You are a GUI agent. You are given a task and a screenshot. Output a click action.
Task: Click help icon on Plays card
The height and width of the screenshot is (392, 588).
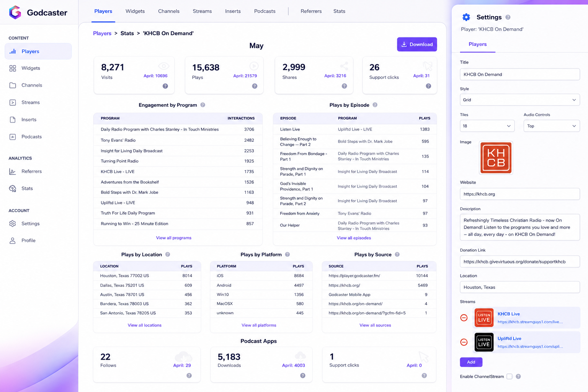tap(255, 86)
